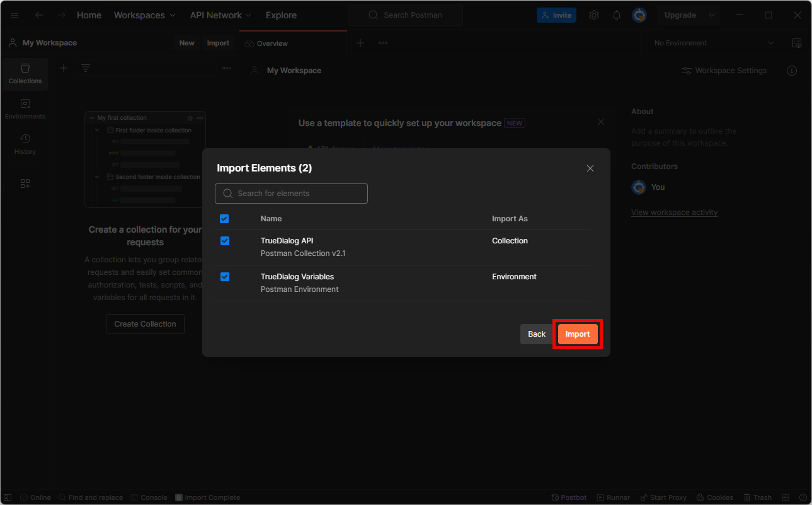Screen dimensions: 812x505
Task: Open Postbot from status bar
Action: (569, 497)
